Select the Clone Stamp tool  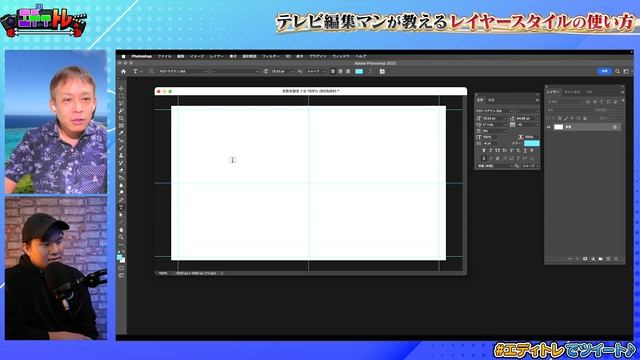click(121, 155)
